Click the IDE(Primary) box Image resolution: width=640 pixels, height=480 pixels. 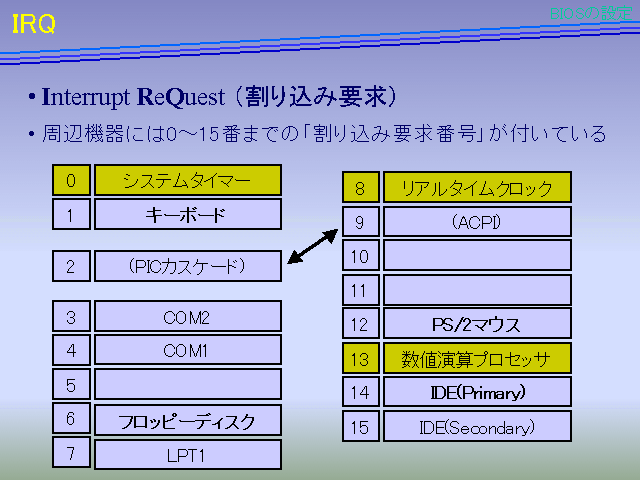476,392
